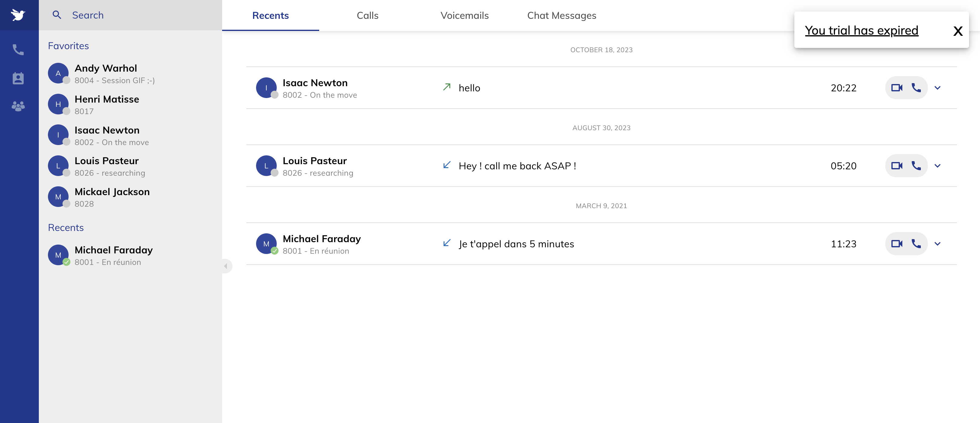This screenshot has width=980, height=423.
Task: Click the Michael Faraday avatar in sidebar Recents
Action: [x=58, y=255]
